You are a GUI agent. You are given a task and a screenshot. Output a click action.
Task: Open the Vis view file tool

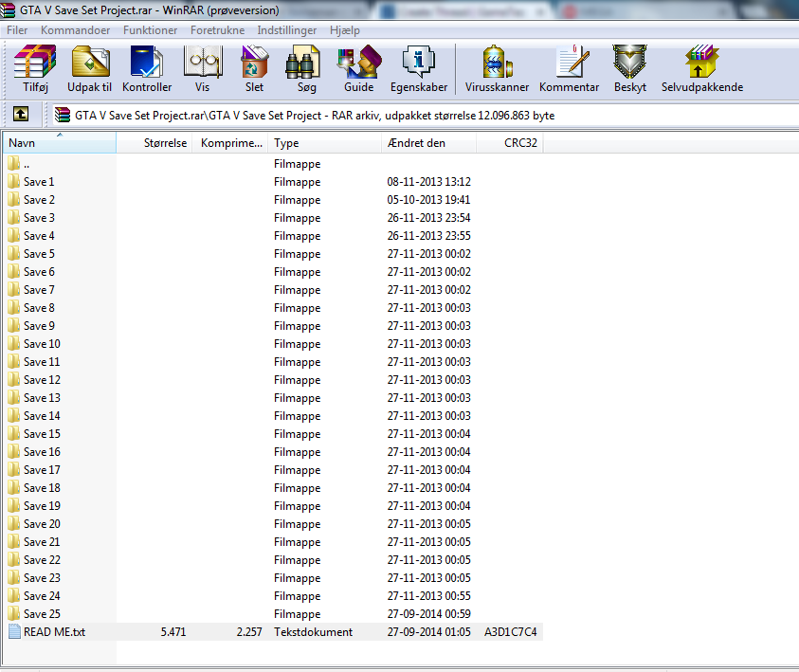coord(203,62)
